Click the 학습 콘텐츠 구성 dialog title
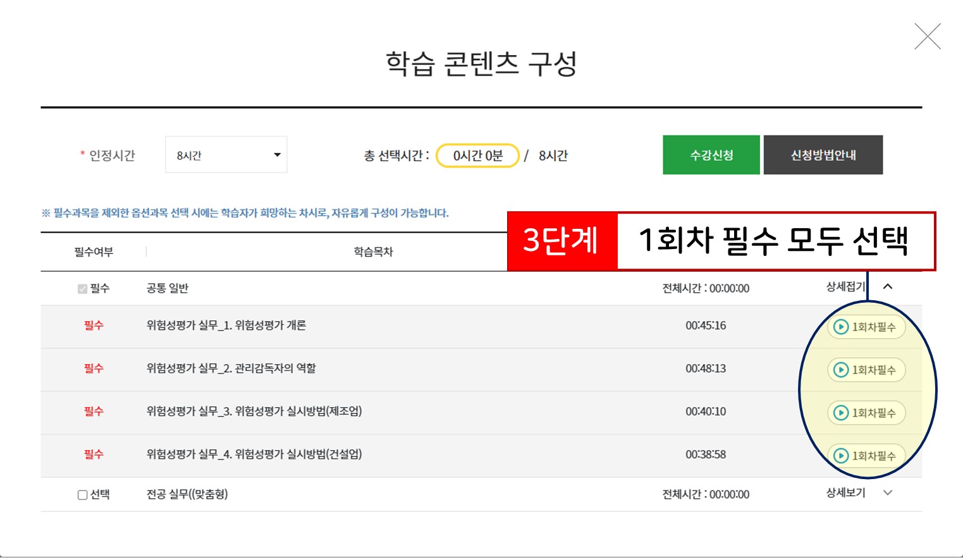 pos(481,64)
